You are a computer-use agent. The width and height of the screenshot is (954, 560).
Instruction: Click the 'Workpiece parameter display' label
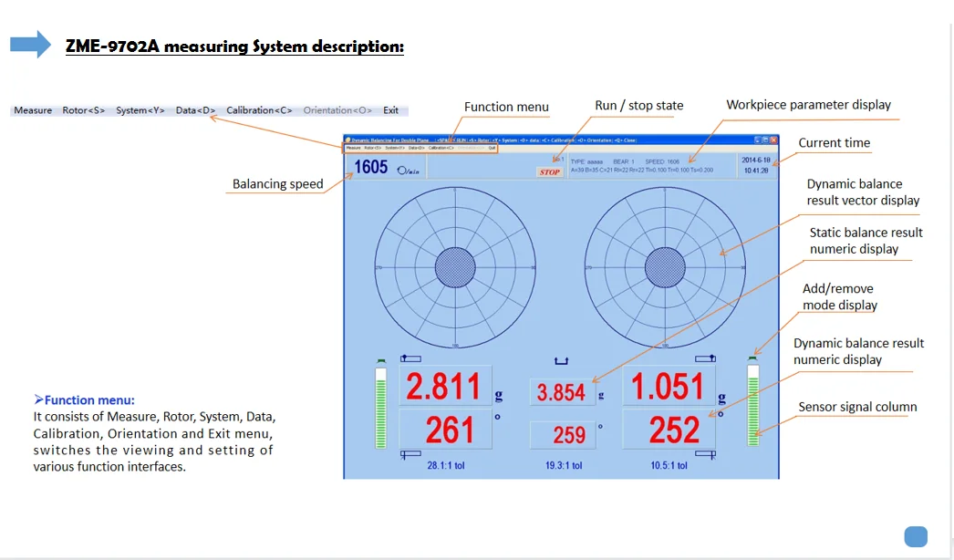click(x=809, y=105)
